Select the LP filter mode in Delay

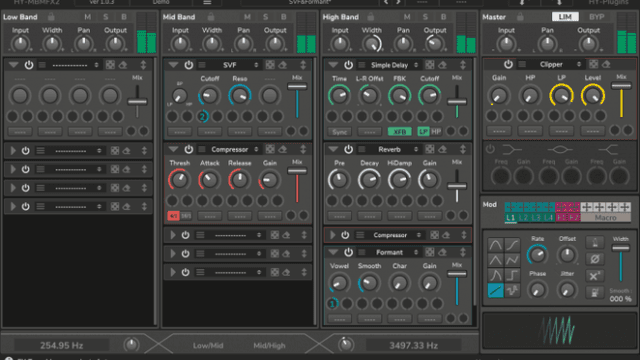point(423,132)
